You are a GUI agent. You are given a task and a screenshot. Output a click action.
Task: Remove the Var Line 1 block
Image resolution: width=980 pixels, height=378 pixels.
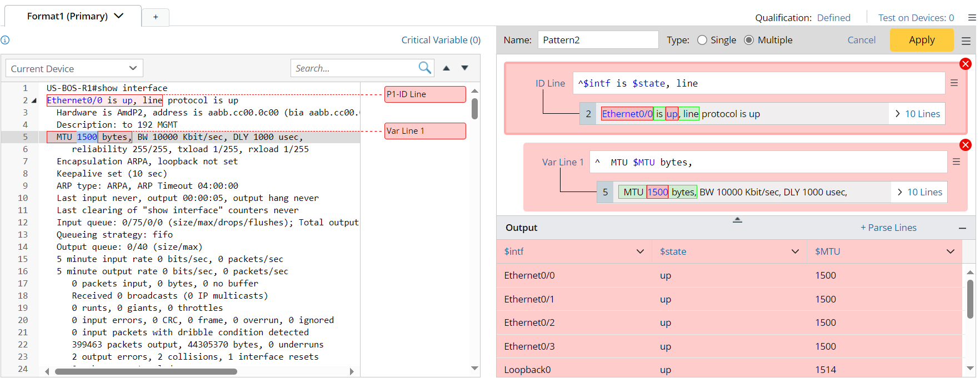(966, 145)
